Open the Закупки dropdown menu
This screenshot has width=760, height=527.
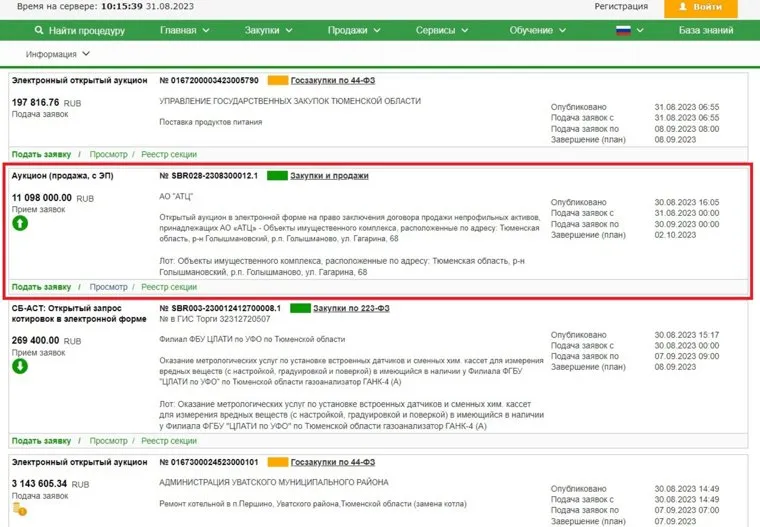tap(268, 31)
